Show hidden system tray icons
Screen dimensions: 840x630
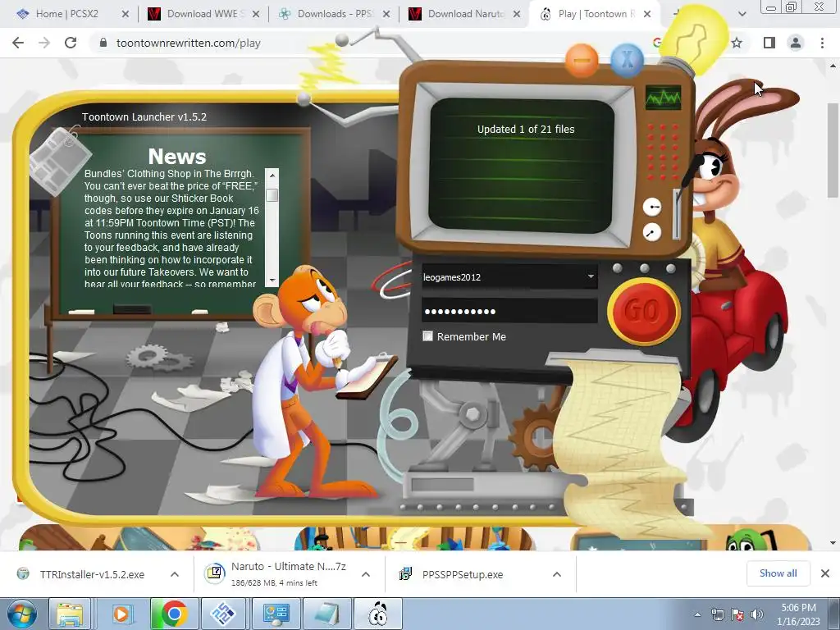[697, 614]
